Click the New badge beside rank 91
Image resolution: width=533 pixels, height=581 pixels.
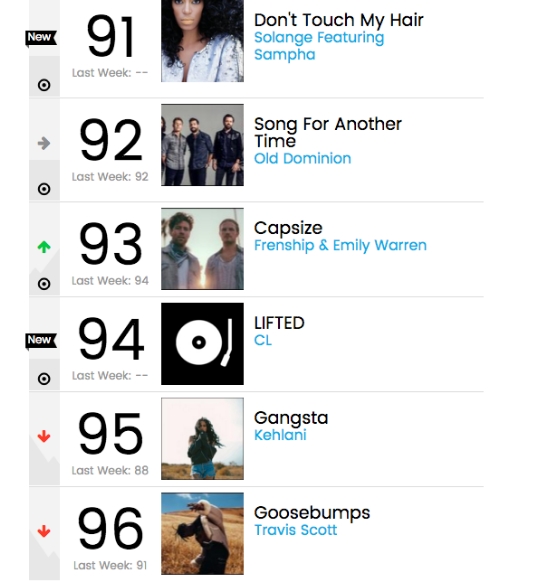click(41, 38)
